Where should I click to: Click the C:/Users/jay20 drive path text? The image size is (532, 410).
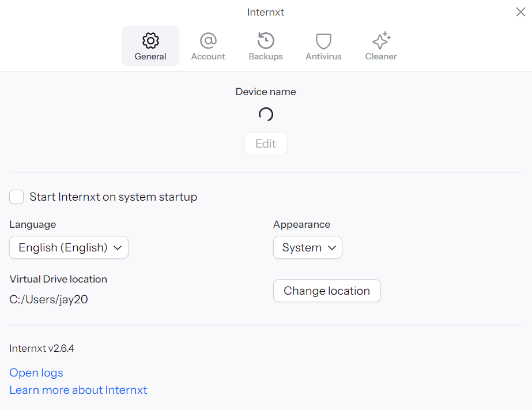click(x=48, y=299)
